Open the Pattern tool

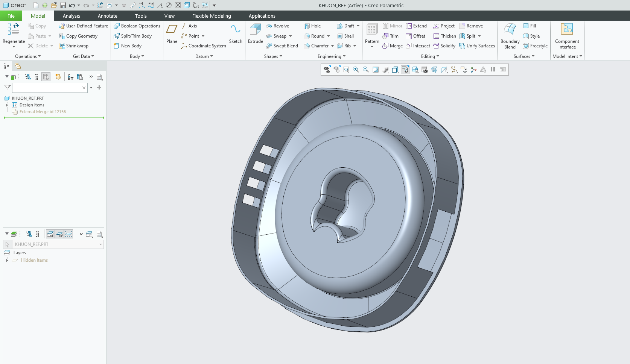click(x=372, y=30)
